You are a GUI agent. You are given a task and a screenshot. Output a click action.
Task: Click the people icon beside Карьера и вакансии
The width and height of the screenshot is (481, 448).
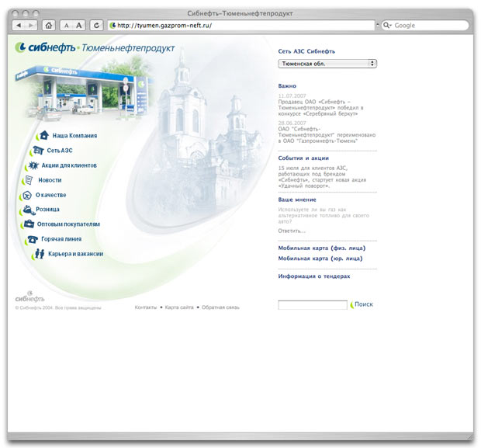point(38,254)
